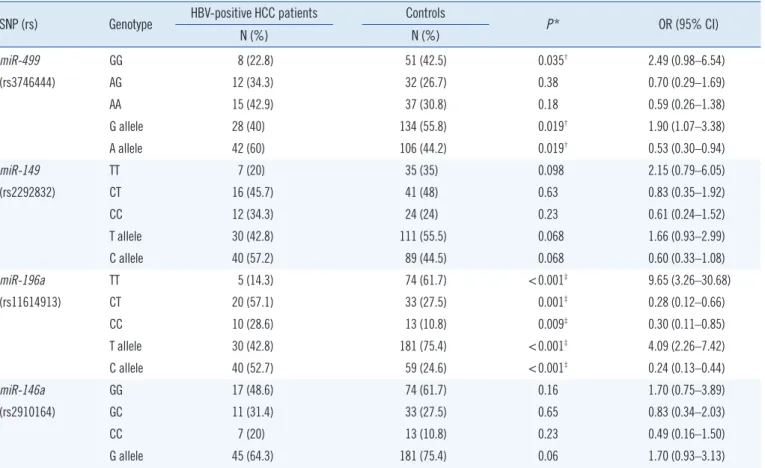Image resolution: width=765 pixels, height=468 pixels.
Task: Click odds ratio '0.61 (0.24–1.52)'
Action: (x=686, y=214)
